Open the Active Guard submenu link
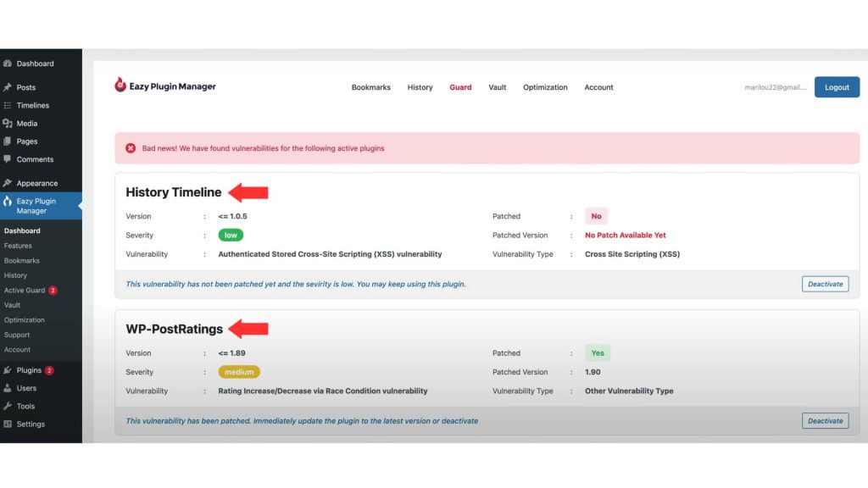 25,291
